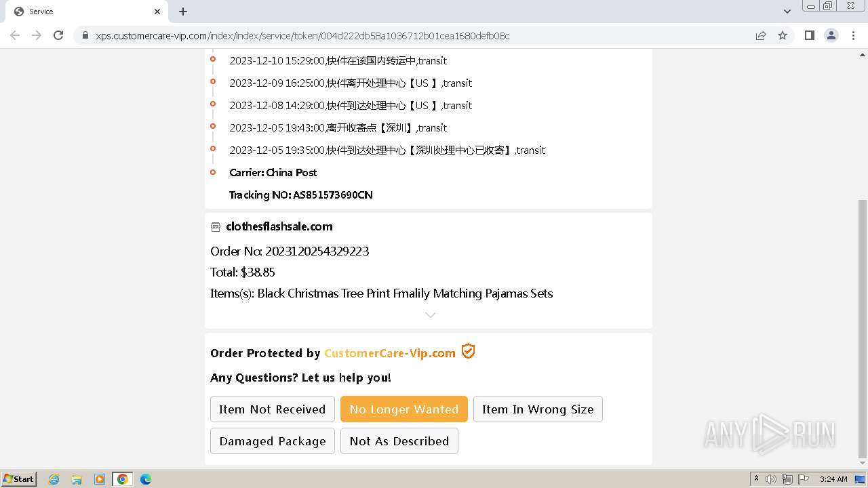
Task: Open the tab search dropdown arrow
Action: [x=787, y=12]
